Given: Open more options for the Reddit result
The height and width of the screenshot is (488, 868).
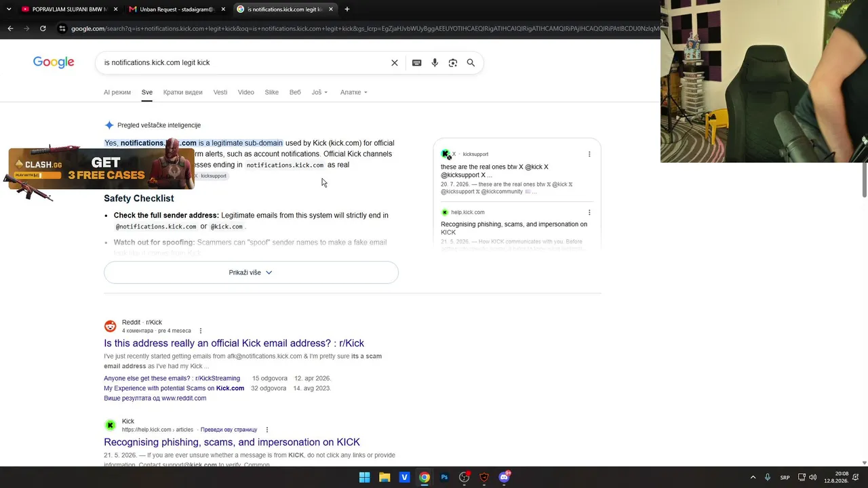Looking at the screenshot, I should tap(200, 331).
